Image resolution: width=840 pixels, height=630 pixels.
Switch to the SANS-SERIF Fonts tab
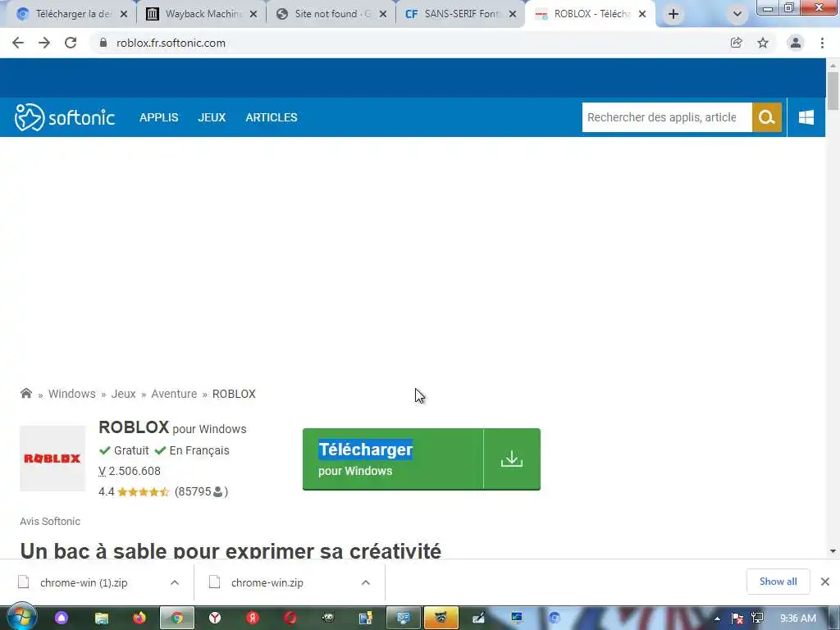pyautogui.click(x=462, y=14)
